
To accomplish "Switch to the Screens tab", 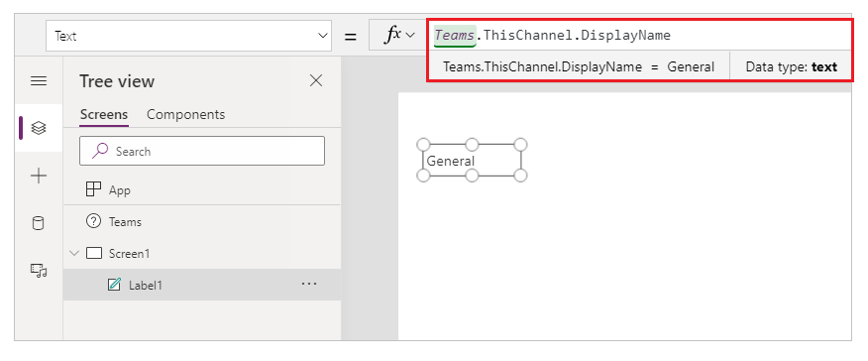I will [104, 115].
